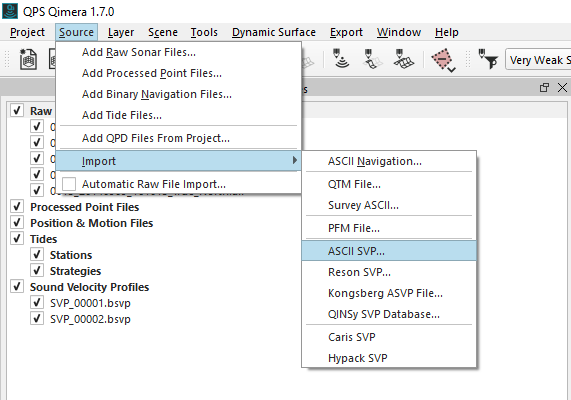
Task: Disable the Strategies checkbox under Tides
Action: point(37,270)
